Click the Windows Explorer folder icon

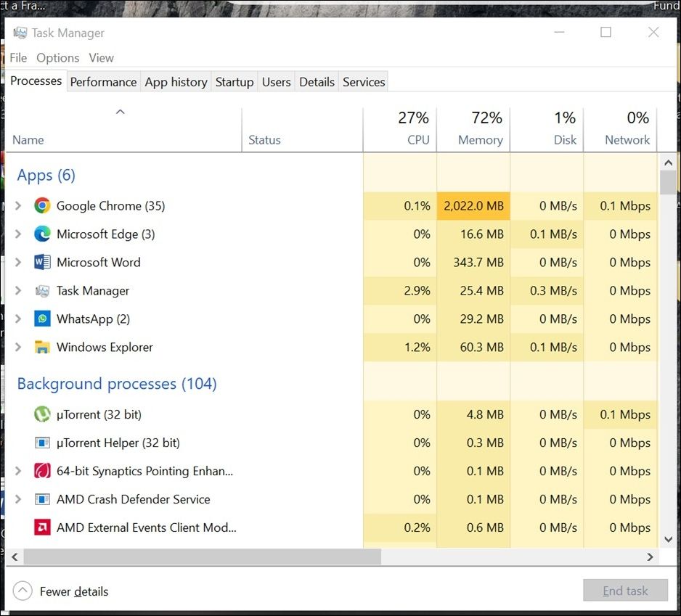(x=42, y=348)
